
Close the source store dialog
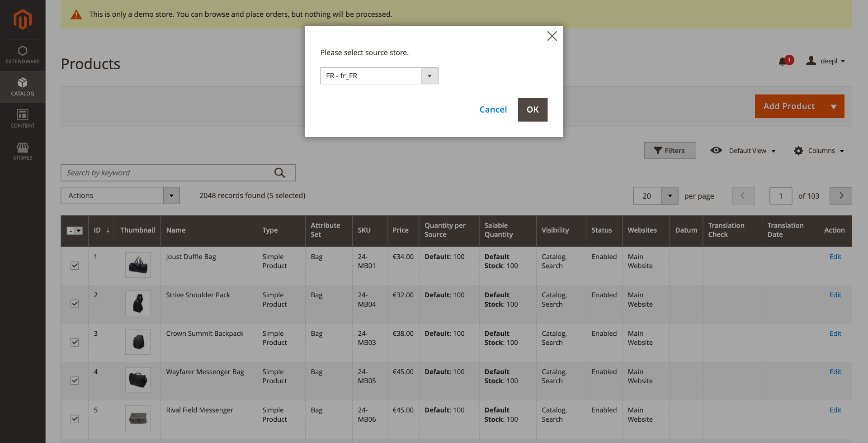tap(552, 36)
